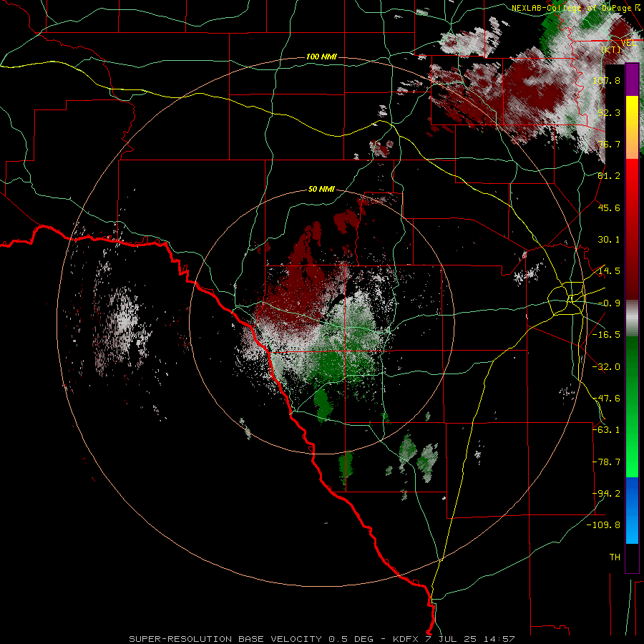The image size is (644, 644).
Task: Click the 61.2 legend value
Action: (609, 176)
